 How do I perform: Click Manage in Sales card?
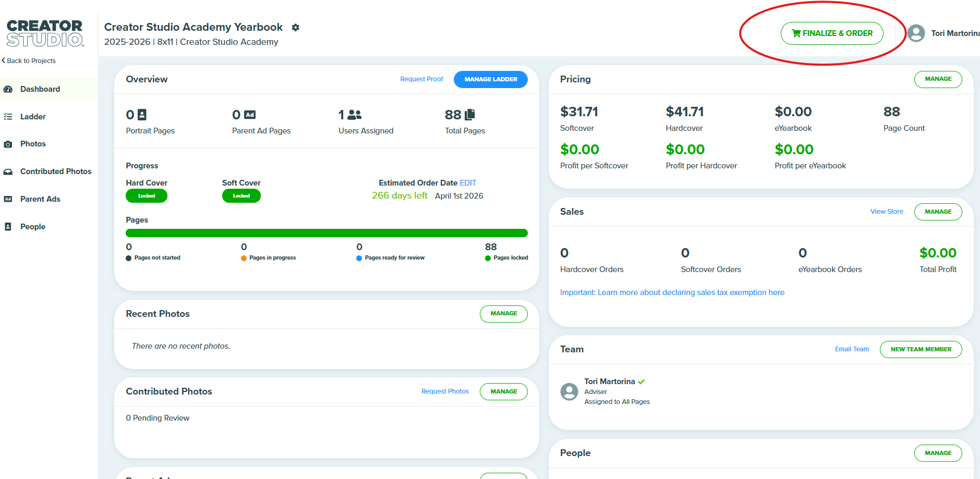(938, 212)
